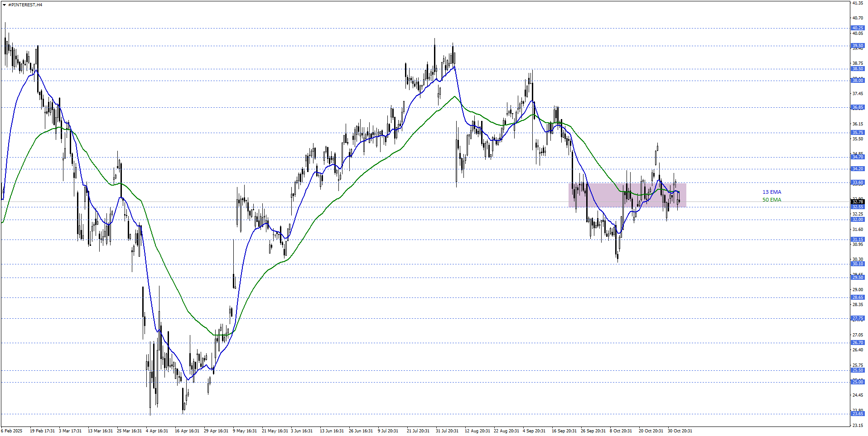Click the 34.20 price level tag
The image size is (868, 436).
tap(858, 169)
